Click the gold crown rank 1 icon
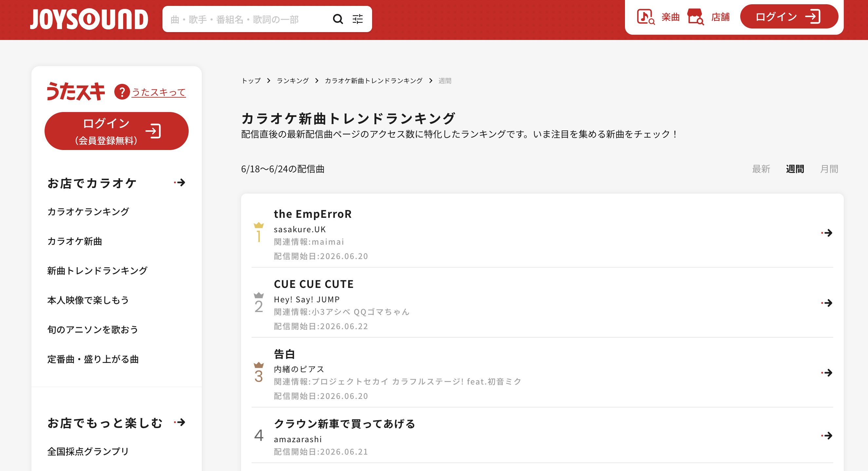The image size is (868, 471). click(258, 232)
